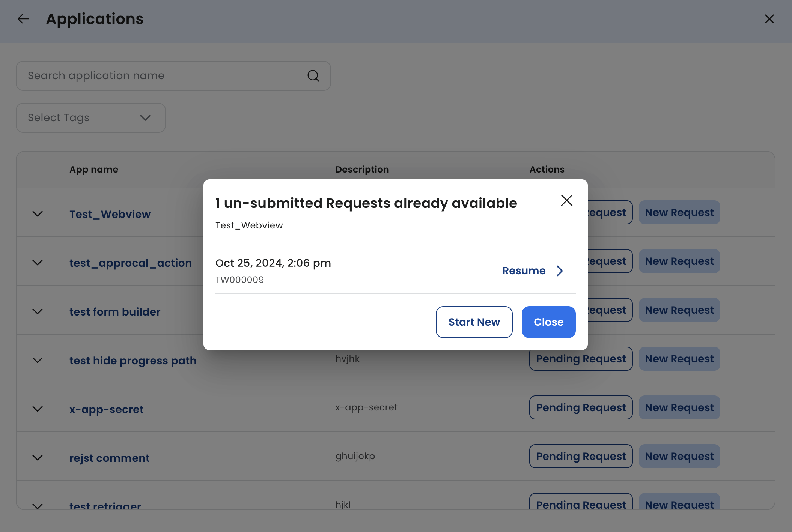This screenshot has height=532, width=792.
Task: Click the Resume chevron arrow
Action: (560, 271)
